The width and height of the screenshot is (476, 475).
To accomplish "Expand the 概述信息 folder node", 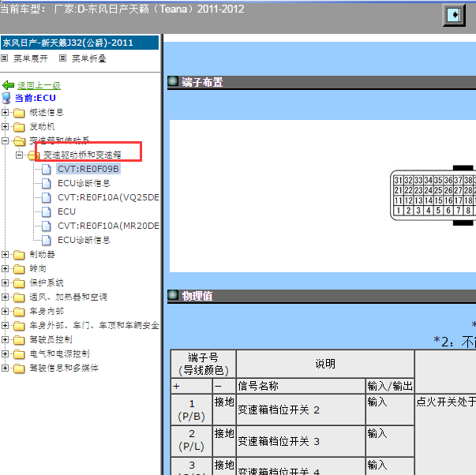I will pos(5,112).
